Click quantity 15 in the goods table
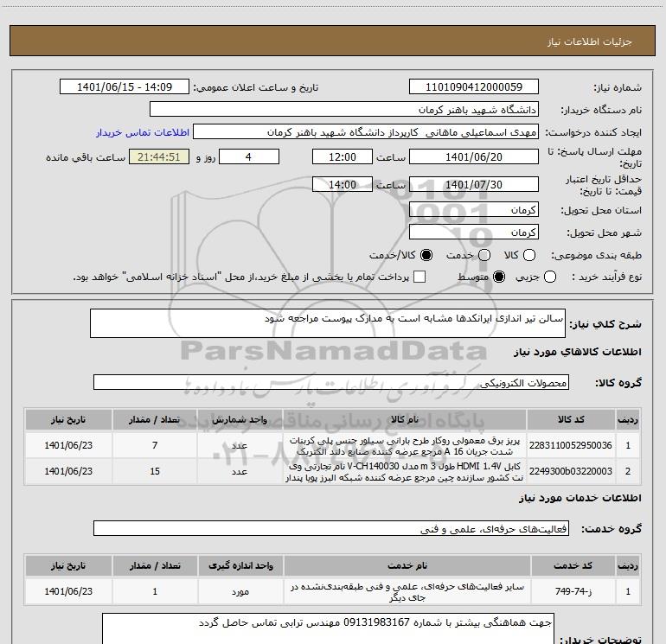The width and height of the screenshot is (666, 644). coord(155,471)
